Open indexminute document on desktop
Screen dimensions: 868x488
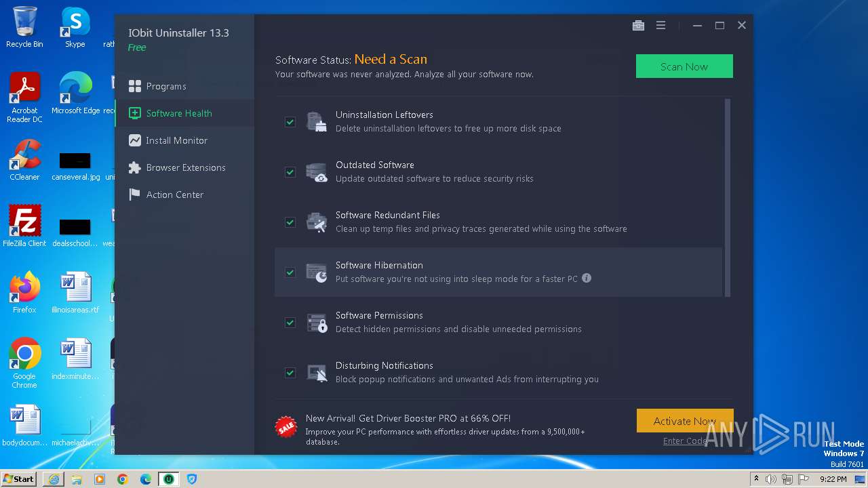coord(75,359)
